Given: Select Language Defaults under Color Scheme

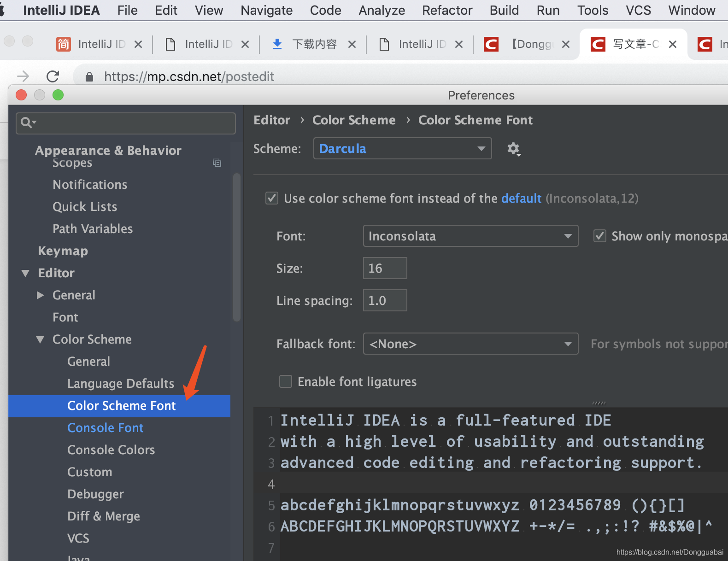Looking at the screenshot, I should [121, 384].
